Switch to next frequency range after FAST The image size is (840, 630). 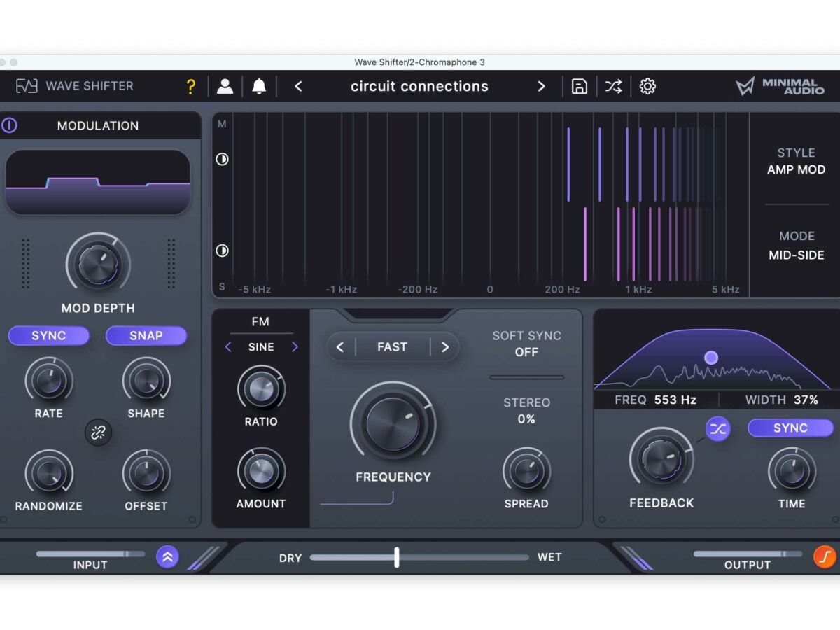pyautogui.click(x=444, y=347)
